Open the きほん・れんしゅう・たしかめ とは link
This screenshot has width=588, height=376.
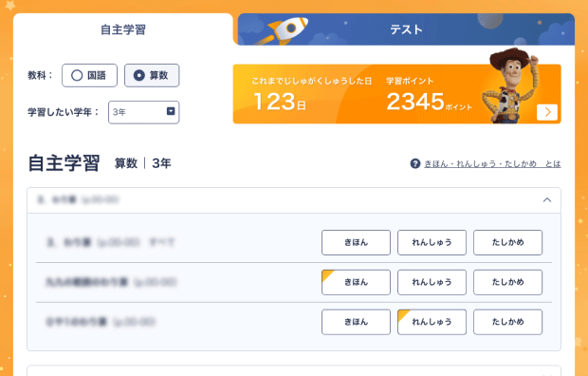tap(492, 163)
